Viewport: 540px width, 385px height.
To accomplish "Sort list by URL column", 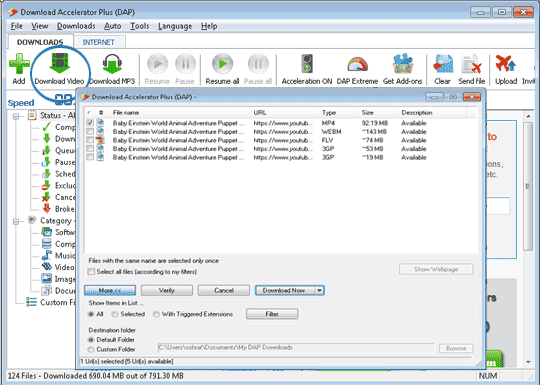I will point(284,113).
